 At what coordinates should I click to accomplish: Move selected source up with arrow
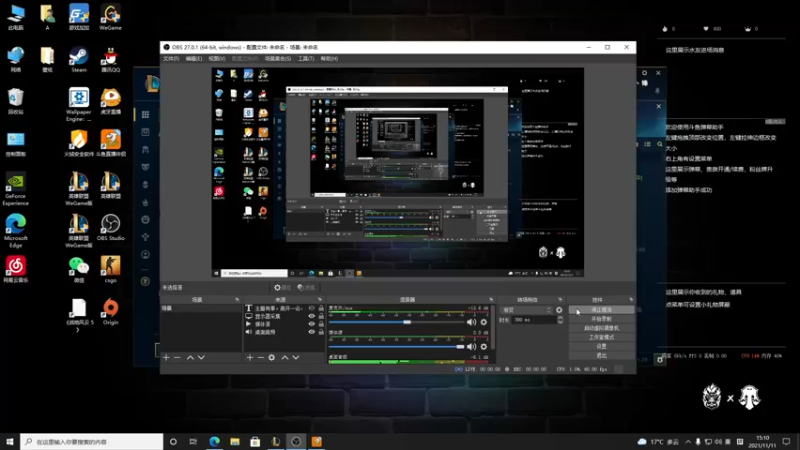[x=285, y=358]
